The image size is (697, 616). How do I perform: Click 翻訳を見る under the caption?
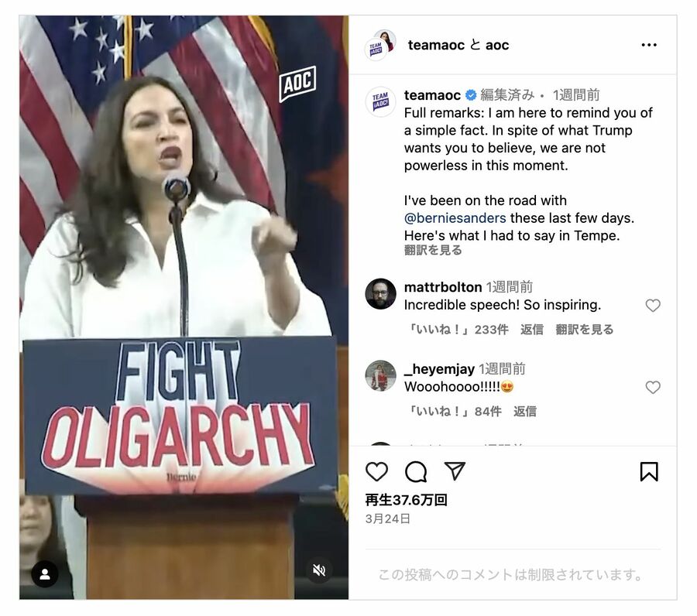click(x=432, y=250)
